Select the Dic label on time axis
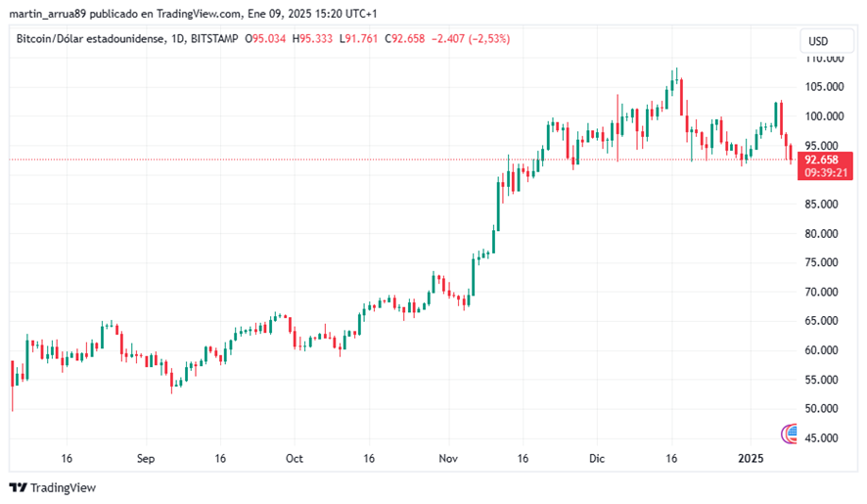Screen dimensions: 867x504 pos(597,459)
